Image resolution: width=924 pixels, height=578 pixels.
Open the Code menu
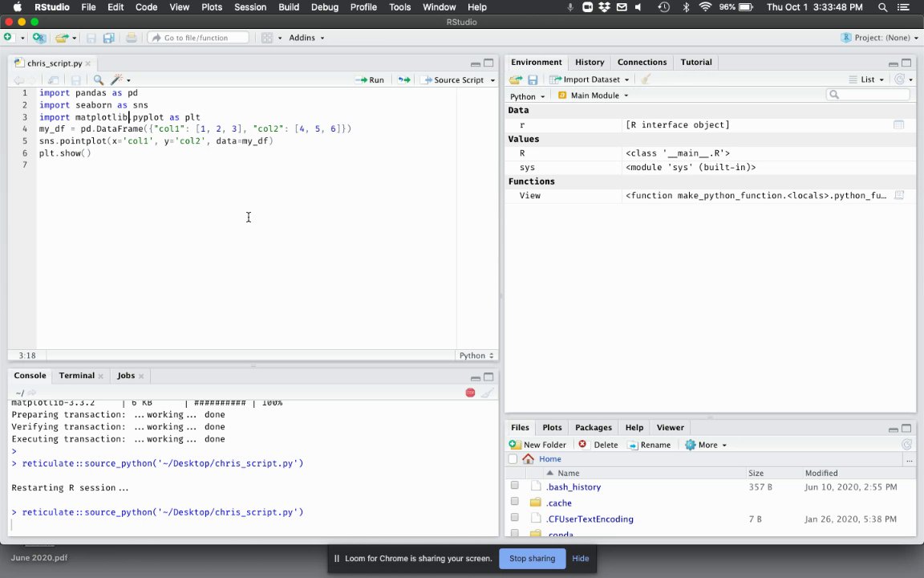(x=146, y=7)
